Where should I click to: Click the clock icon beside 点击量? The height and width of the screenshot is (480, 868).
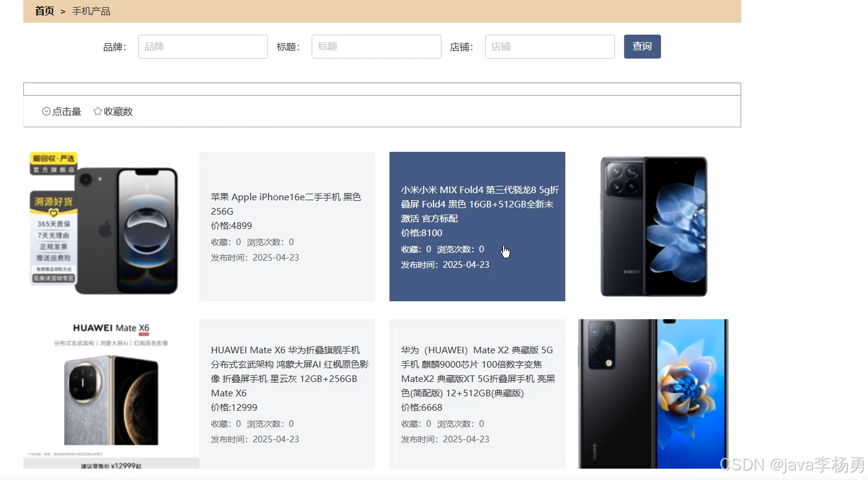point(46,112)
